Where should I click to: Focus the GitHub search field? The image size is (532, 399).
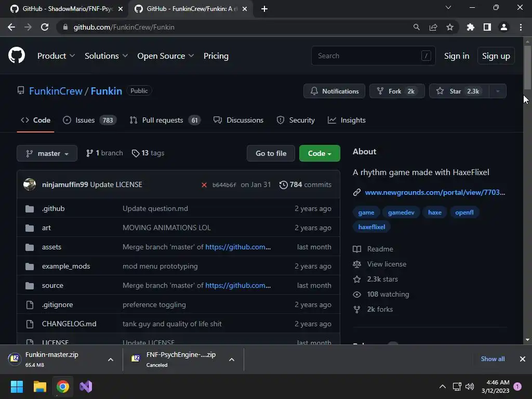[373, 56]
